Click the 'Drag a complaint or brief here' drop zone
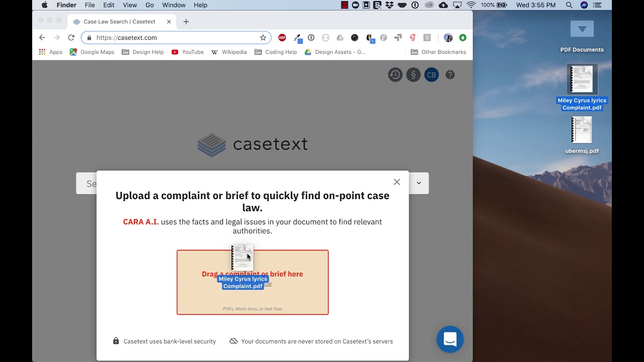 click(x=253, y=282)
